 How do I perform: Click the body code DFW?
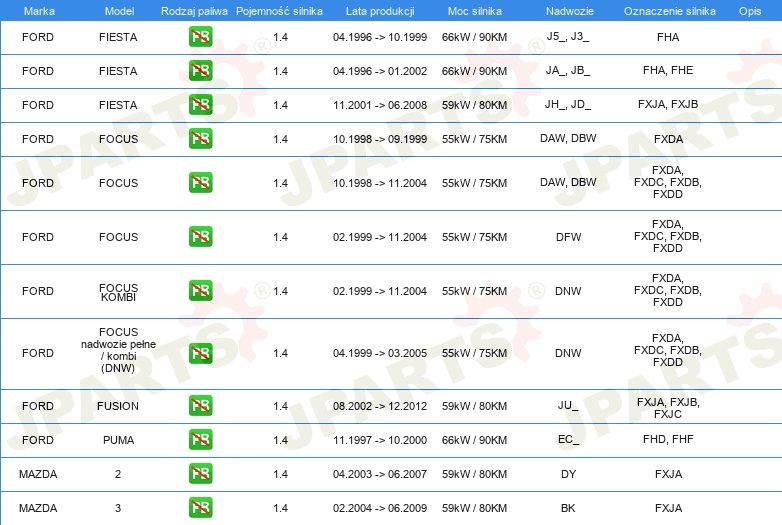(569, 237)
